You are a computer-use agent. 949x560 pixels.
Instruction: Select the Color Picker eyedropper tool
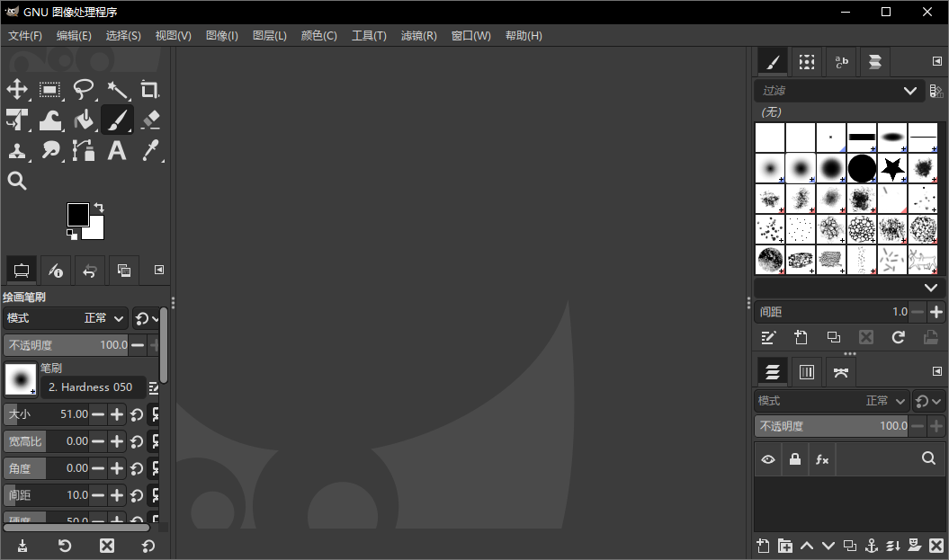point(149,150)
